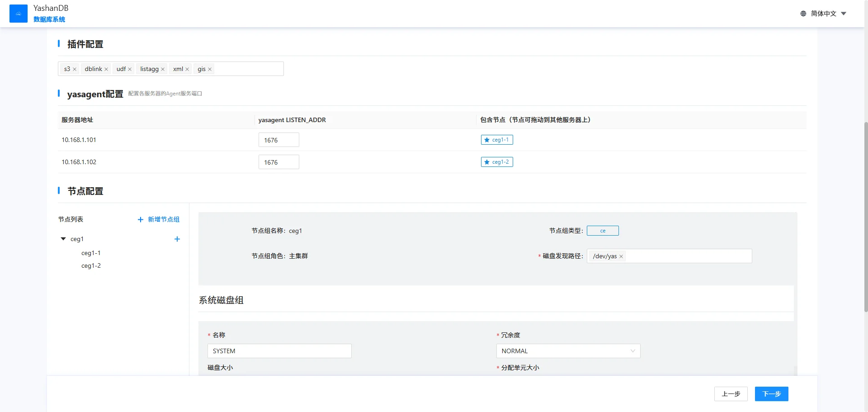Remove the gis plugin tag

click(x=210, y=69)
